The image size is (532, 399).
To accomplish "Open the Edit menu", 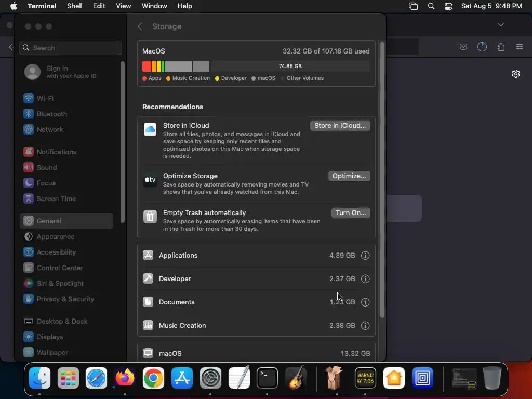I will (x=99, y=6).
